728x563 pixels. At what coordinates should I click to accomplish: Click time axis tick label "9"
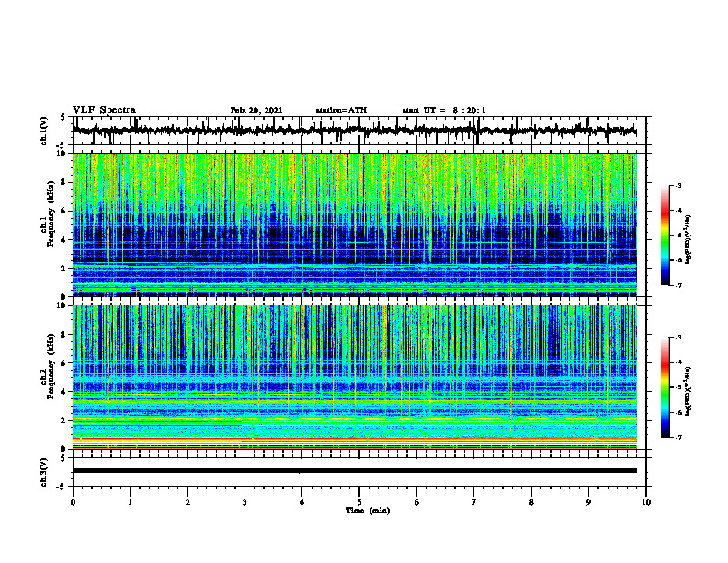[588, 502]
